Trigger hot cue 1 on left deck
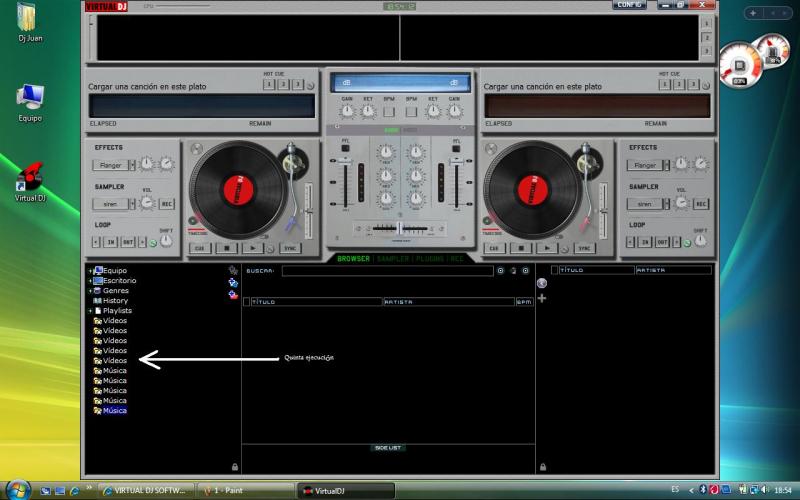The image size is (800, 500). (269, 84)
